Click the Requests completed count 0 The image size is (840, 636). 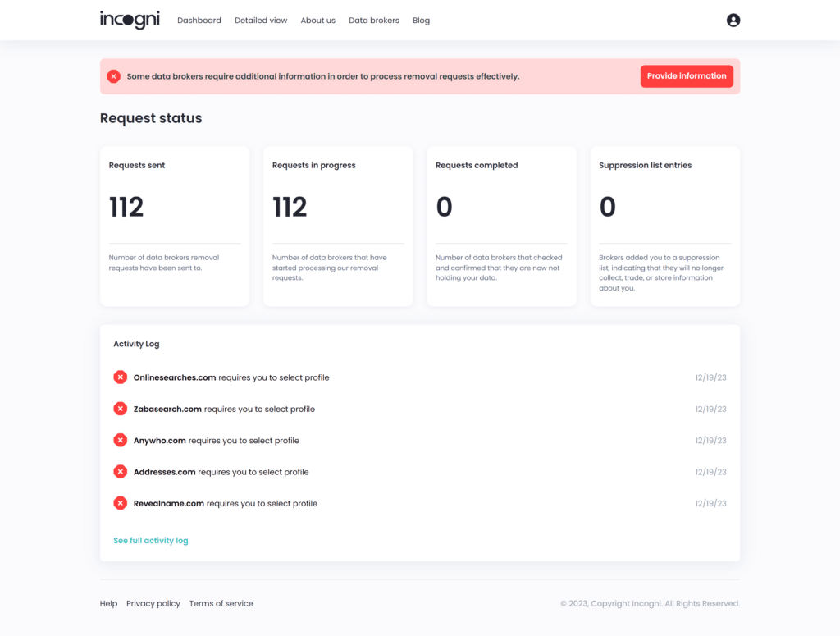[444, 207]
